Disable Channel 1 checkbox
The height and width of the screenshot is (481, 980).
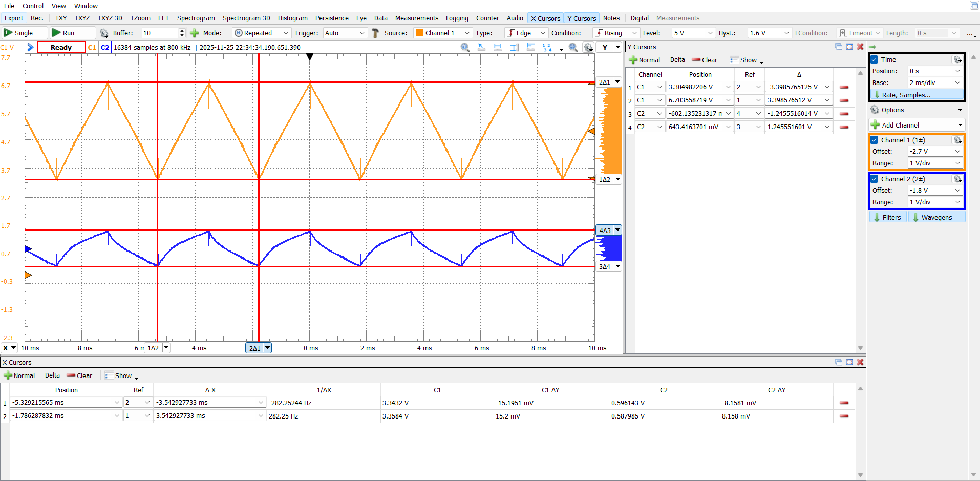[x=875, y=140]
